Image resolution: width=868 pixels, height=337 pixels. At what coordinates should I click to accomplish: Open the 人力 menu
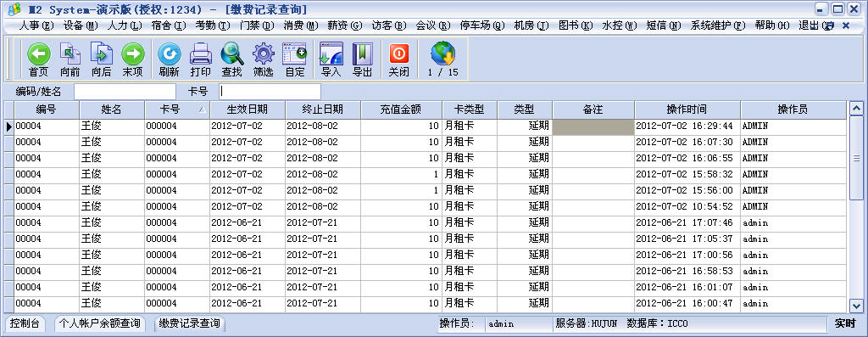click(125, 26)
